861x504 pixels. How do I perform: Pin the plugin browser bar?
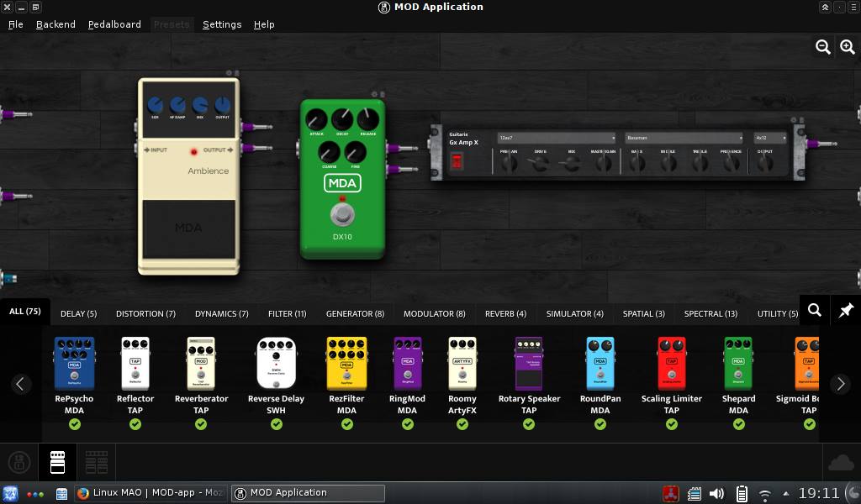[x=845, y=311]
